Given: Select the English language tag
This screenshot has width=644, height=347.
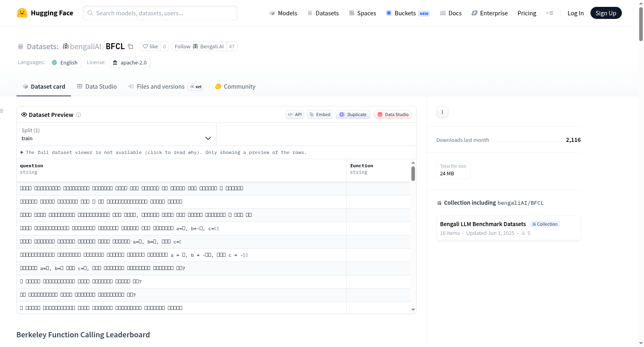Looking at the screenshot, I should (x=64, y=62).
